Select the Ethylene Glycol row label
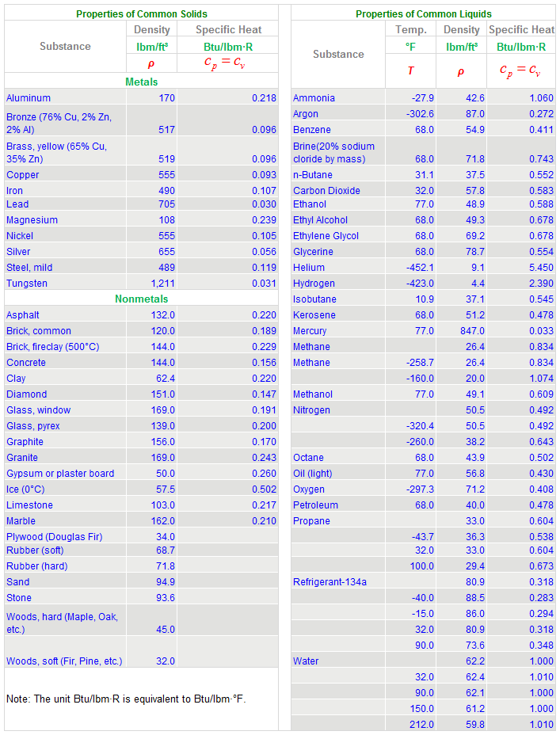The width and height of the screenshot is (560, 735). point(326,236)
